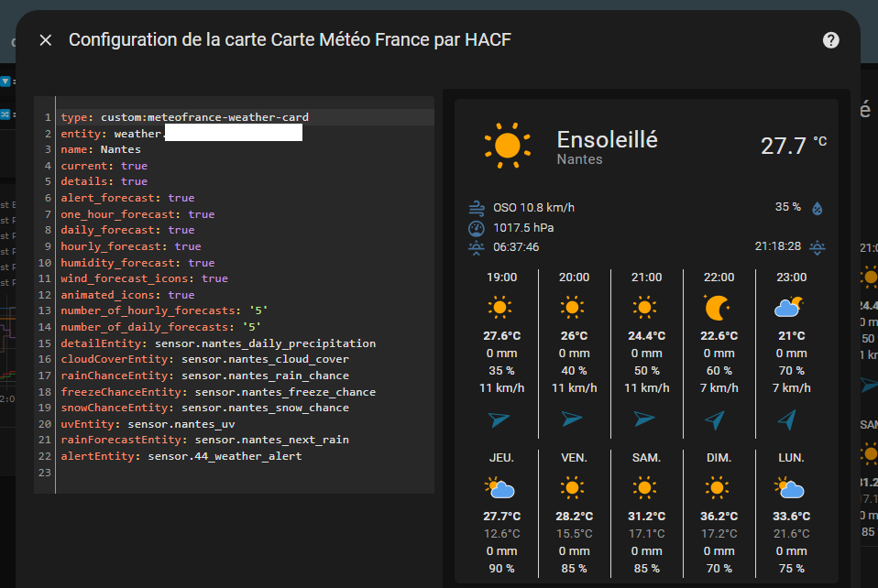
Task: Click the sun icon under 20:00
Action: (x=572, y=307)
